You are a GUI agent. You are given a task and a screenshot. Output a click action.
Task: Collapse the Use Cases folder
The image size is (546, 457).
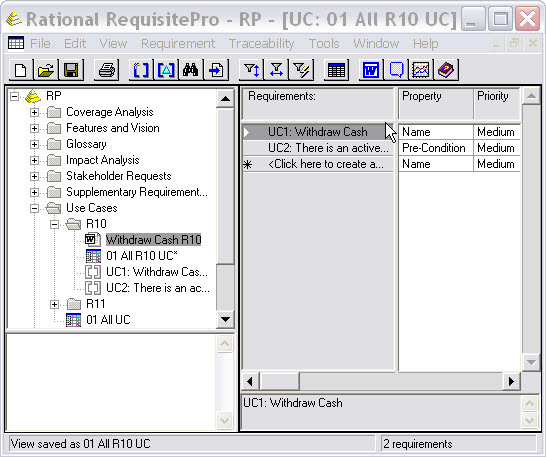(x=34, y=208)
